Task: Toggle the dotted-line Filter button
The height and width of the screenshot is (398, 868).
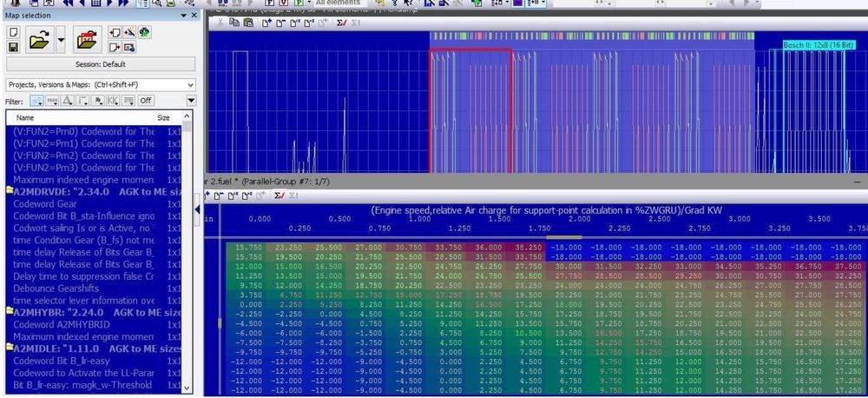Action: pyautogui.click(x=52, y=100)
